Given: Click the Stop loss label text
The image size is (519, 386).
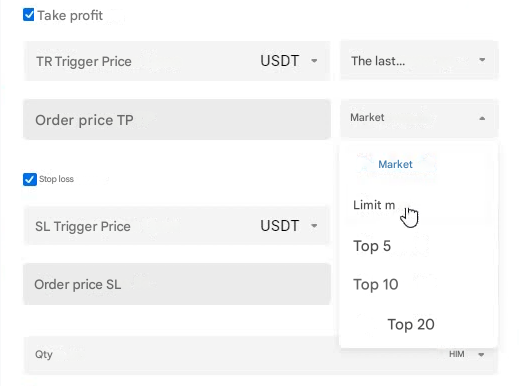Looking at the screenshot, I should [x=56, y=179].
